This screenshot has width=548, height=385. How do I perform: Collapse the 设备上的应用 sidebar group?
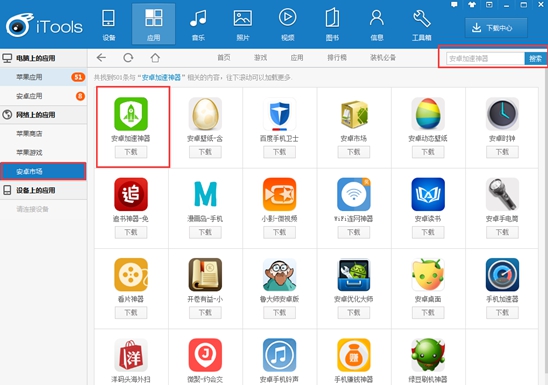point(43,190)
